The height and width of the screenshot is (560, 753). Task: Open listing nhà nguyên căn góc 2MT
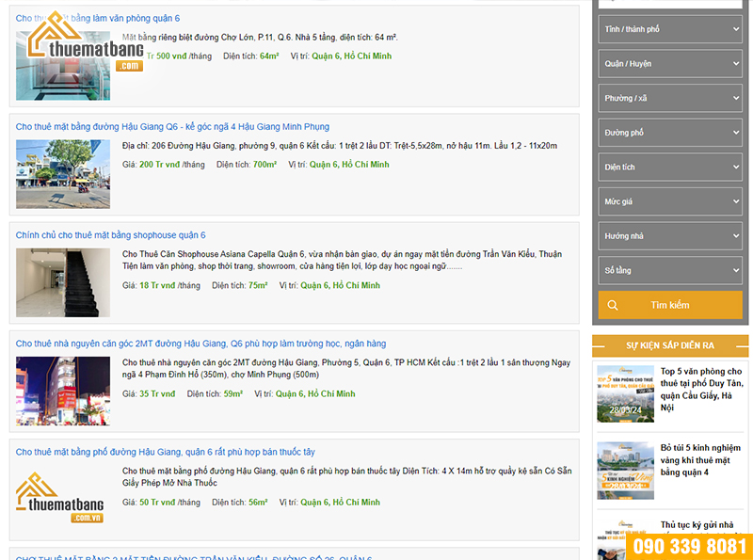(200, 344)
